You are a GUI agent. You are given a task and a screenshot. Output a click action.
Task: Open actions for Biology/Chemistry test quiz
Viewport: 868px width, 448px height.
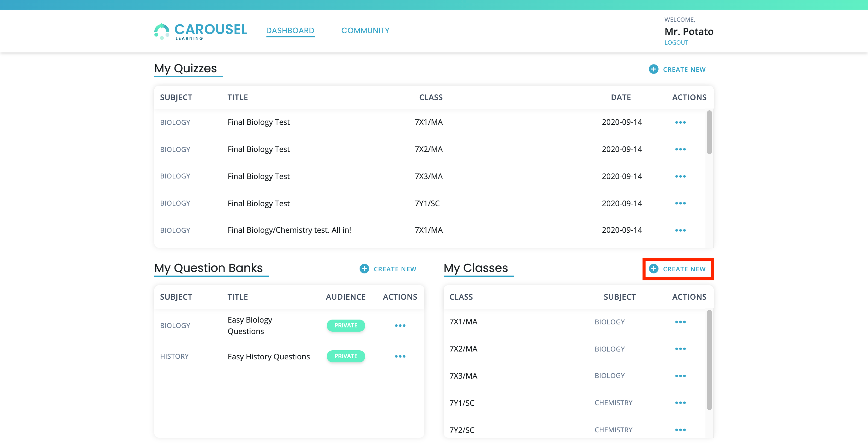click(x=680, y=230)
